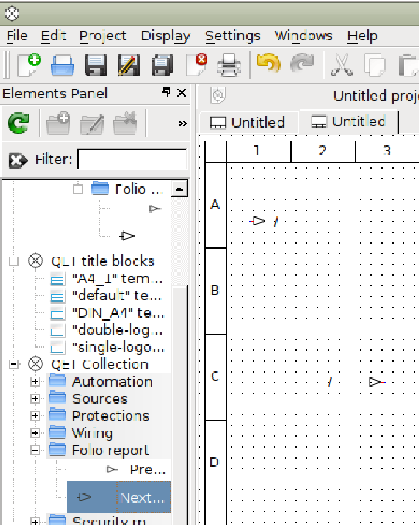Image resolution: width=420 pixels, height=525 pixels.
Task: Click inside the Filter text field
Action: pyautogui.click(x=132, y=159)
